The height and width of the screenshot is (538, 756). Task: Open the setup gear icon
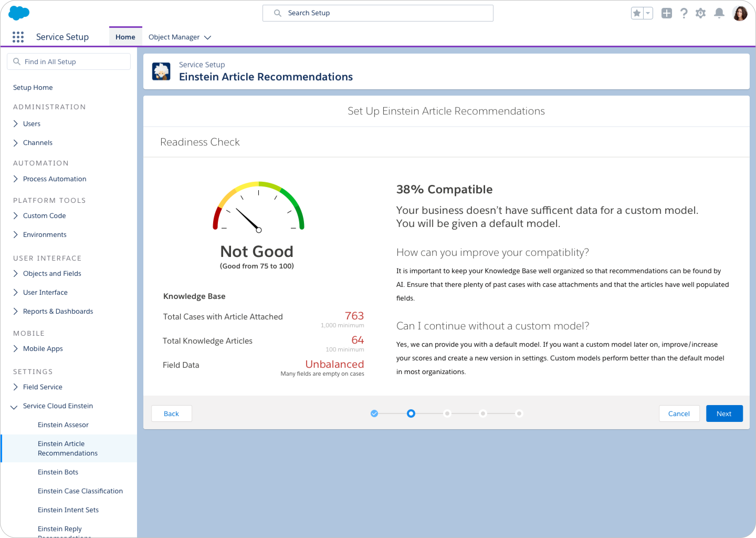(700, 13)
